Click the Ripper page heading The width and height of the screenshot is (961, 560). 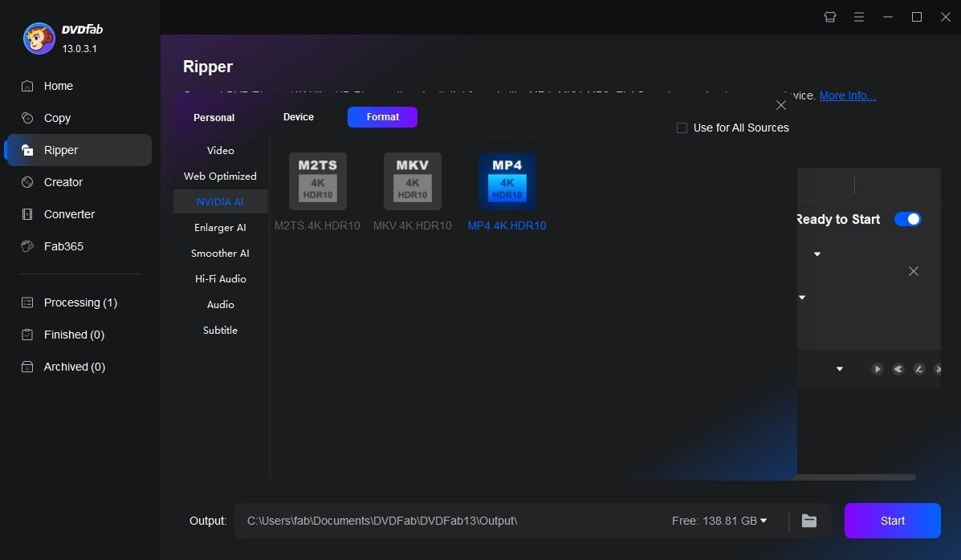208,67
